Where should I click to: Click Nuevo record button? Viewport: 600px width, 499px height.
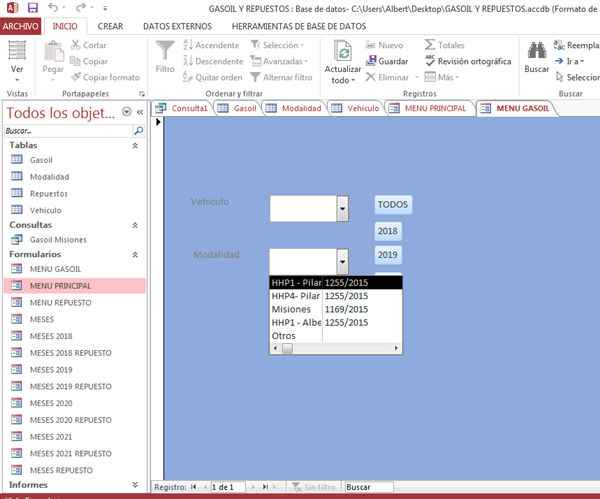point(384,45)
